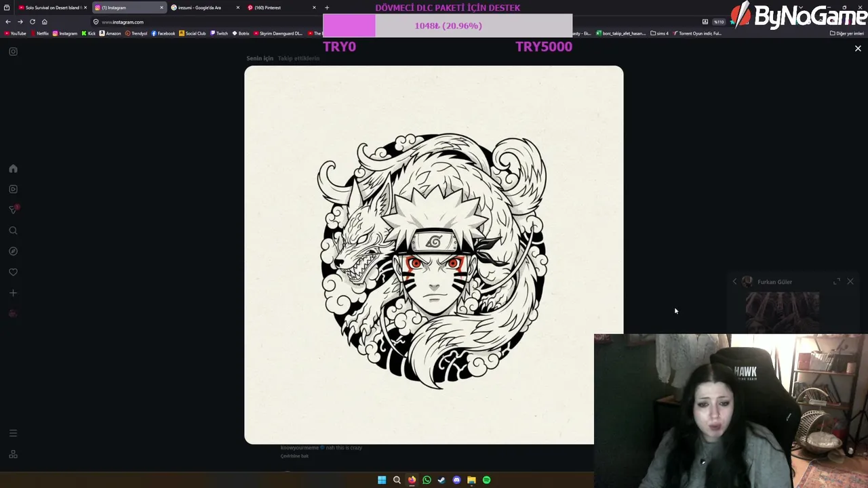Open the Skyrim Dawnguard DL... bookmark

(278, 33)
